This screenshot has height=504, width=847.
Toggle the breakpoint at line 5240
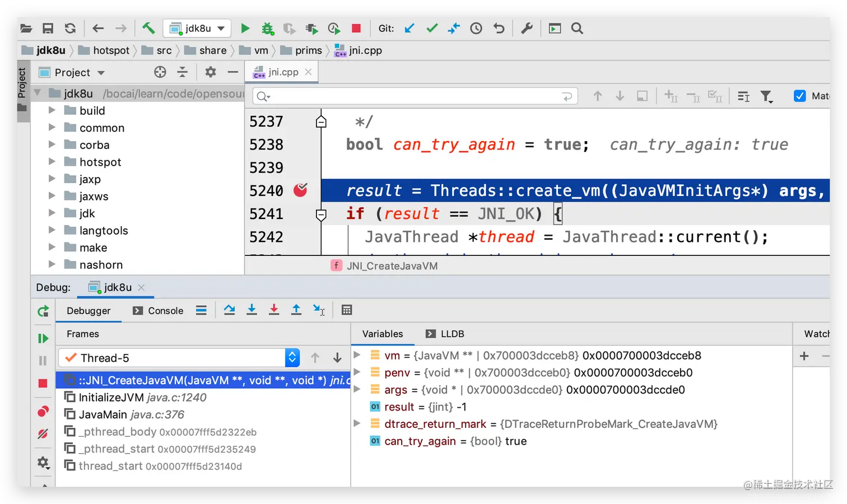click(x=300, y=190)
